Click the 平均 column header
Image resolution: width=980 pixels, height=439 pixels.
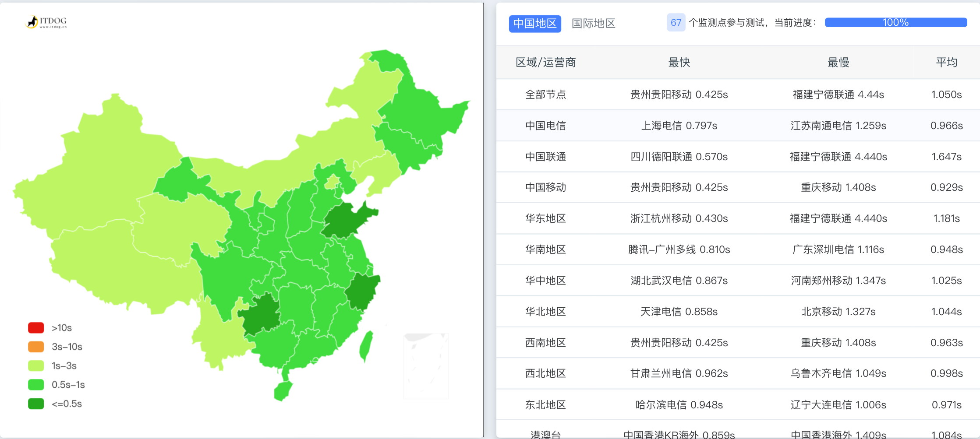point(946,63)
